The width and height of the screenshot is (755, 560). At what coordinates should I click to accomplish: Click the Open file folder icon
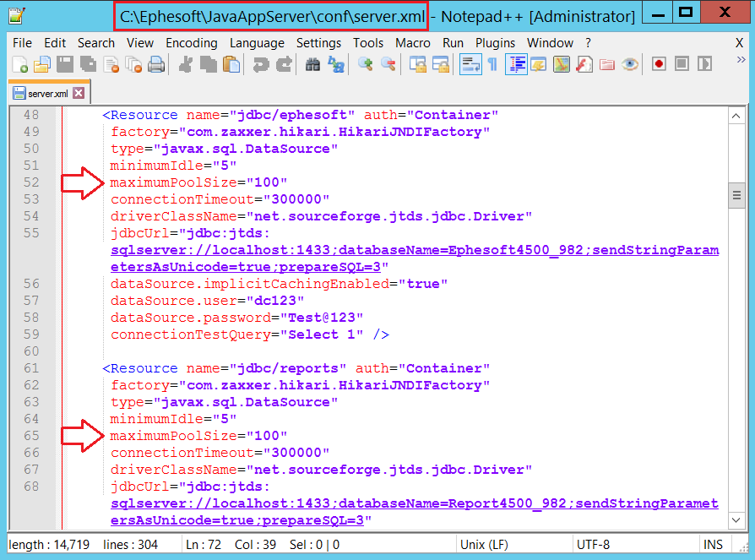[42, 64]
